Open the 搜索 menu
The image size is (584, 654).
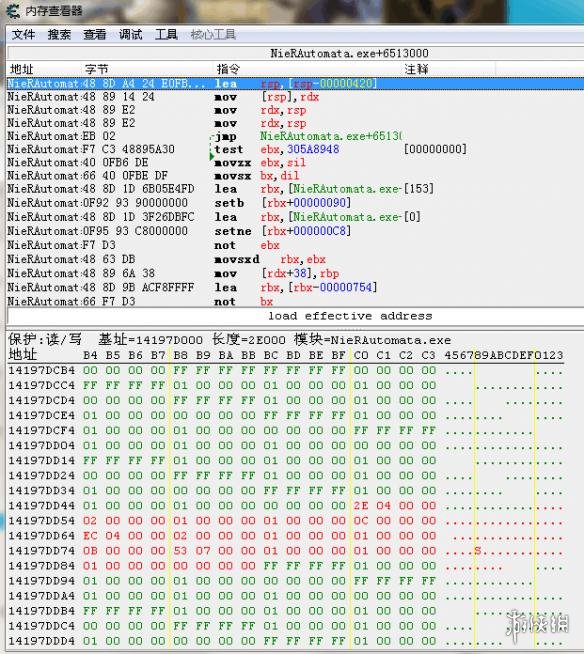tap(59, 35)
